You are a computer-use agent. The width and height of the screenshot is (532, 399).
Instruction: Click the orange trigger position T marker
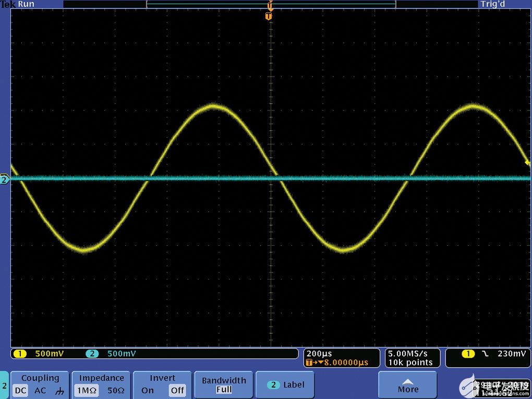269,16
